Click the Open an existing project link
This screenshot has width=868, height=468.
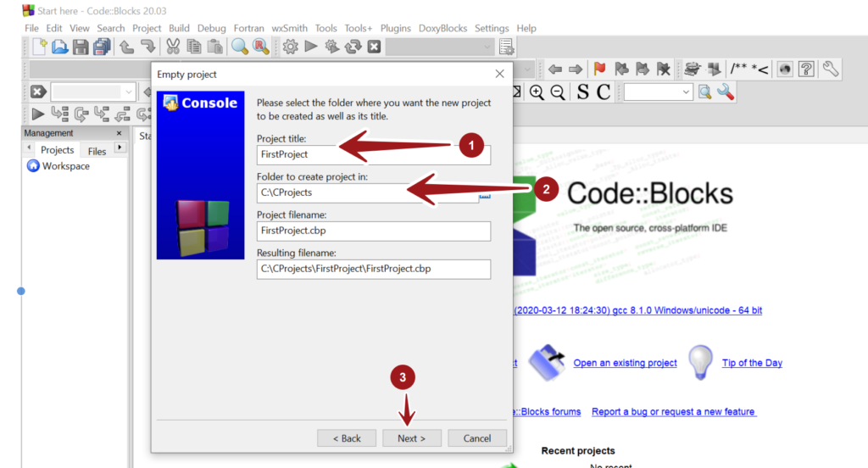click(625, 363)
